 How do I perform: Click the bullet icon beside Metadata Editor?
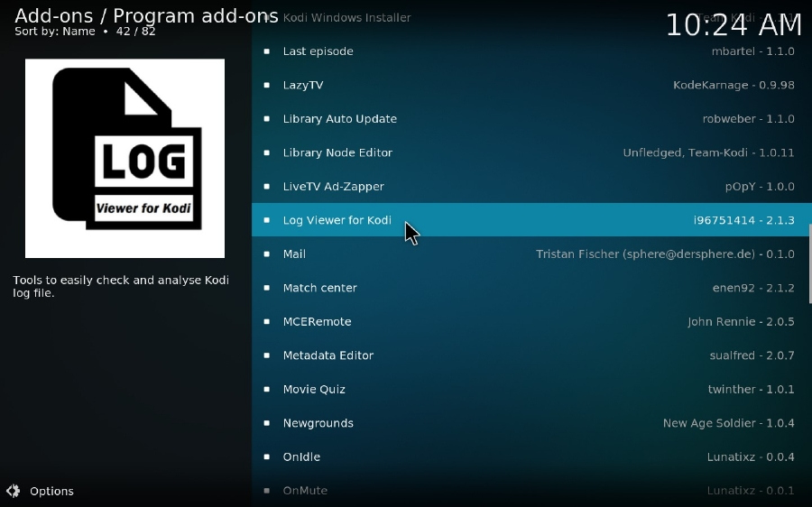click(x=267, y=355)
